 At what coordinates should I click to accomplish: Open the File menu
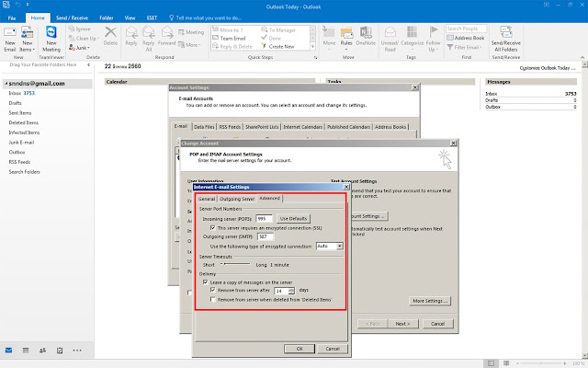point(12,18)
